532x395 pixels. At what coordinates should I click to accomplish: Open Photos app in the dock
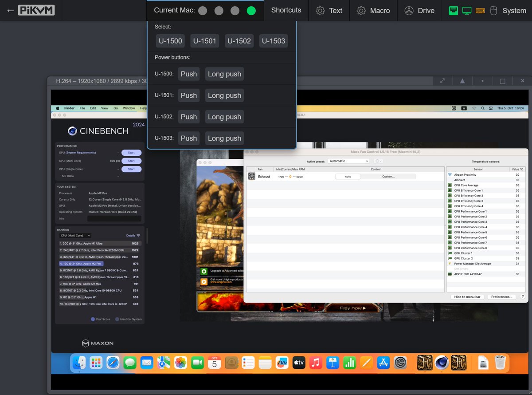(180, 363)
